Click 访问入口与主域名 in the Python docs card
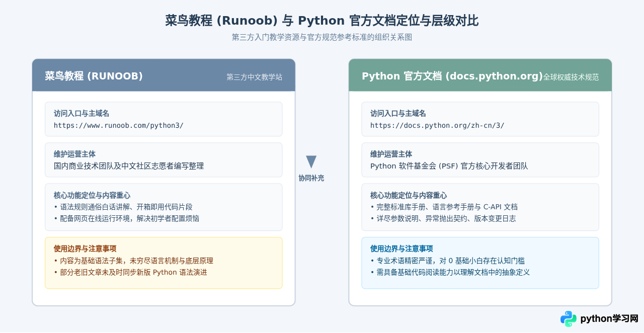The width and height of the screenshot is (644, 333). coord(398,114)
